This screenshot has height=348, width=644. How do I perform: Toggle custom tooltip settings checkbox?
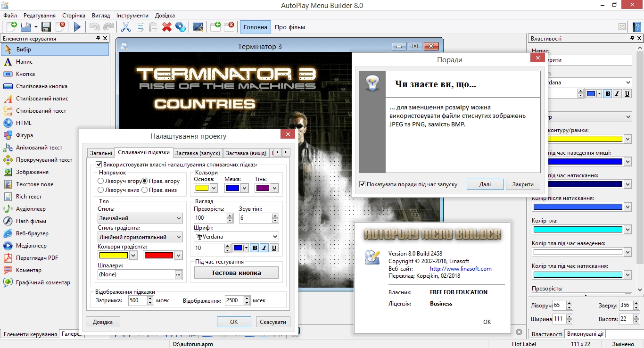click(x=99, y=165)
